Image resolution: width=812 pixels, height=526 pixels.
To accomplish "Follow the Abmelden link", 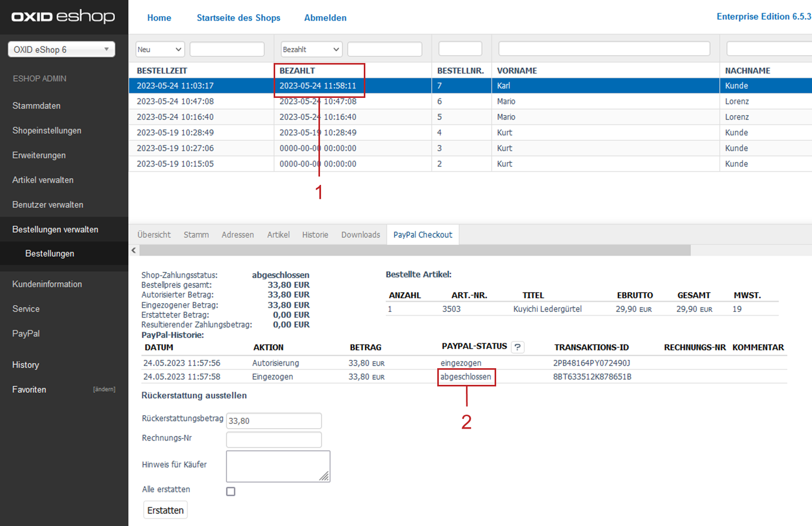I will [325, 18].
